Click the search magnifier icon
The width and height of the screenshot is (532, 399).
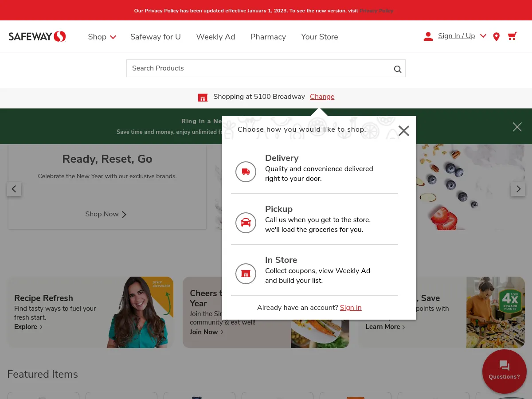(x=397, y=69)
